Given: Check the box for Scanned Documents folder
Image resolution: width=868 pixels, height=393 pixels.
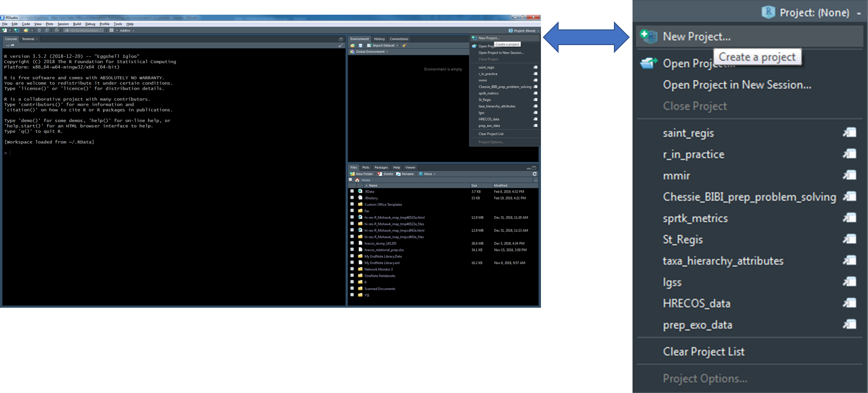Looking at the screenshot, I should 352,288.
